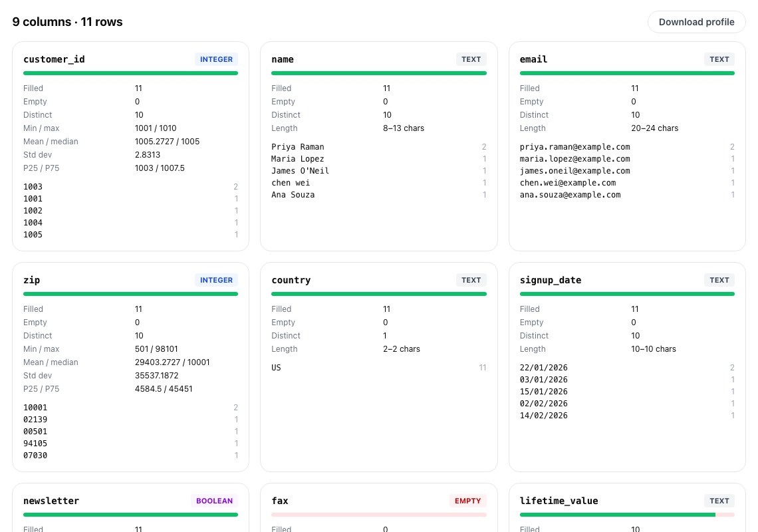Screen dimensions: 758x532
Task: Select the email column heading
Action: click(x=533, y=59)
